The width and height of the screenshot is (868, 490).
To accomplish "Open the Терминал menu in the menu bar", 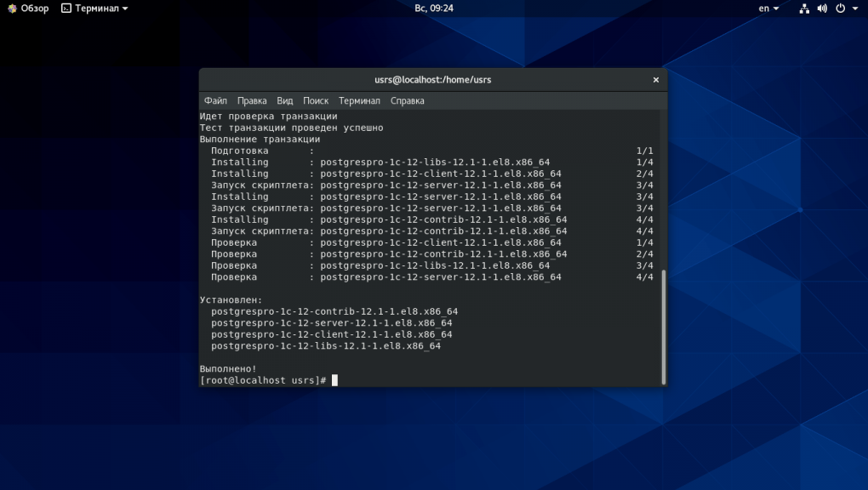I will pos(359,100).
